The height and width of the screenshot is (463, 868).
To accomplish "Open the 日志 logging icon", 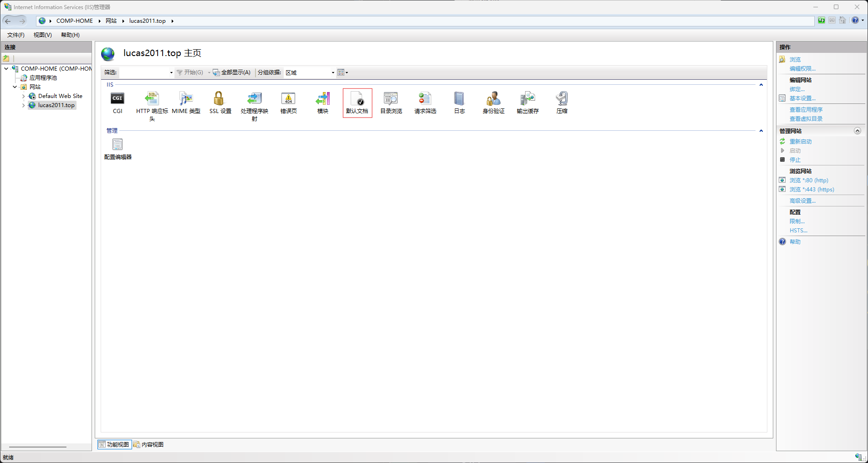I will 459,99.
